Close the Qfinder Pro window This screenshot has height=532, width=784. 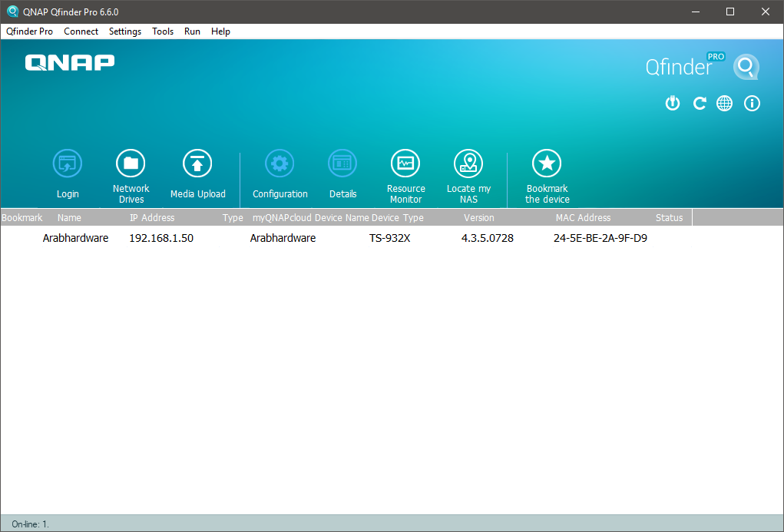[x=766, y=12]
